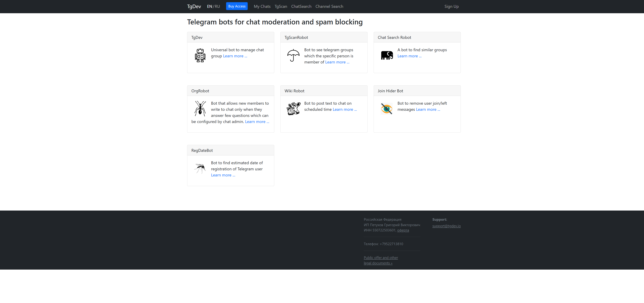The image size is (644, 303).
Task: Click Sign Up link
Action: [x=451, y=6]
